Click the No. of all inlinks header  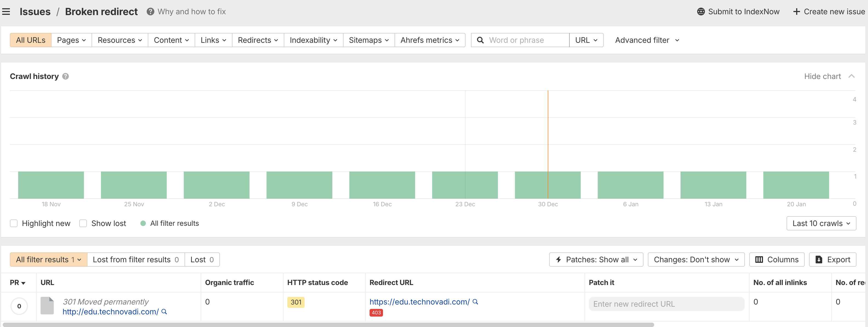tap(780, 283)
